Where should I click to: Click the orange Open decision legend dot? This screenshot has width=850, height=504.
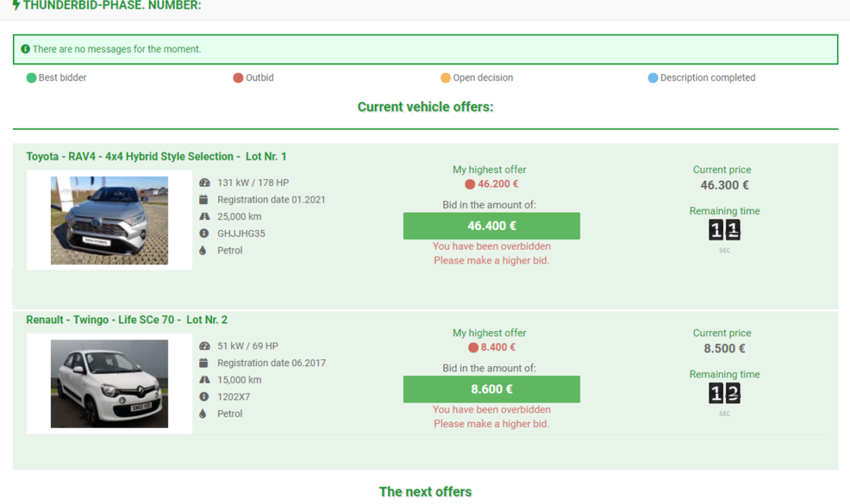point(445,78)
